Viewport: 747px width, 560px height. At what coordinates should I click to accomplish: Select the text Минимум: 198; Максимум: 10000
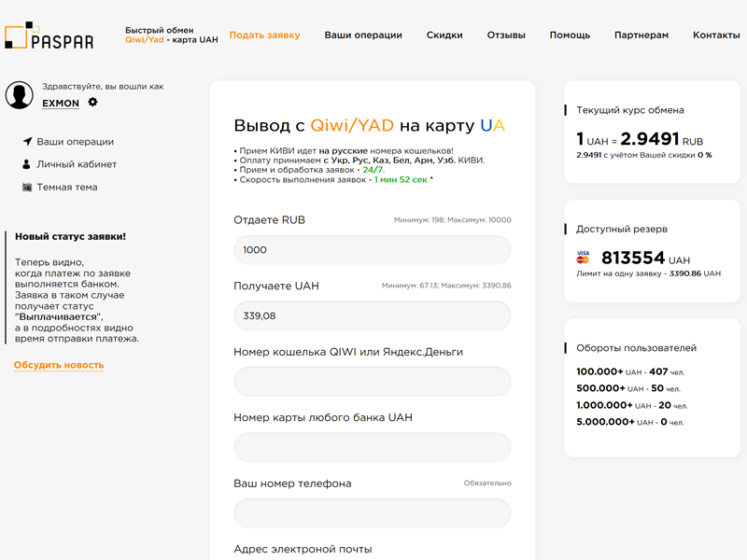point(453,220)
